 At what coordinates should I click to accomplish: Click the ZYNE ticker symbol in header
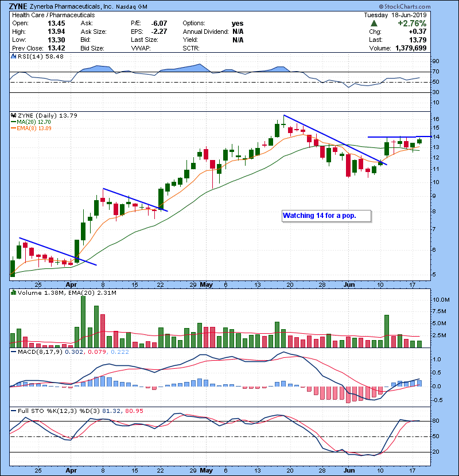click(x=18, y=6)
